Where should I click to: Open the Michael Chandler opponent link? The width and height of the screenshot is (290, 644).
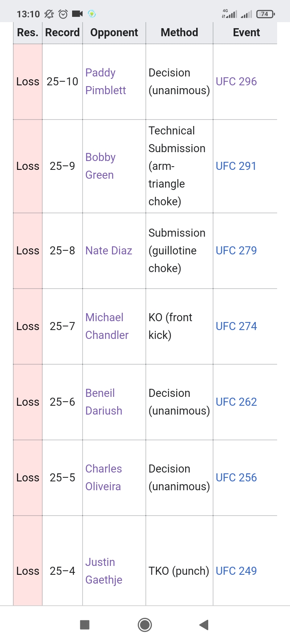click(x=107, y=326)
